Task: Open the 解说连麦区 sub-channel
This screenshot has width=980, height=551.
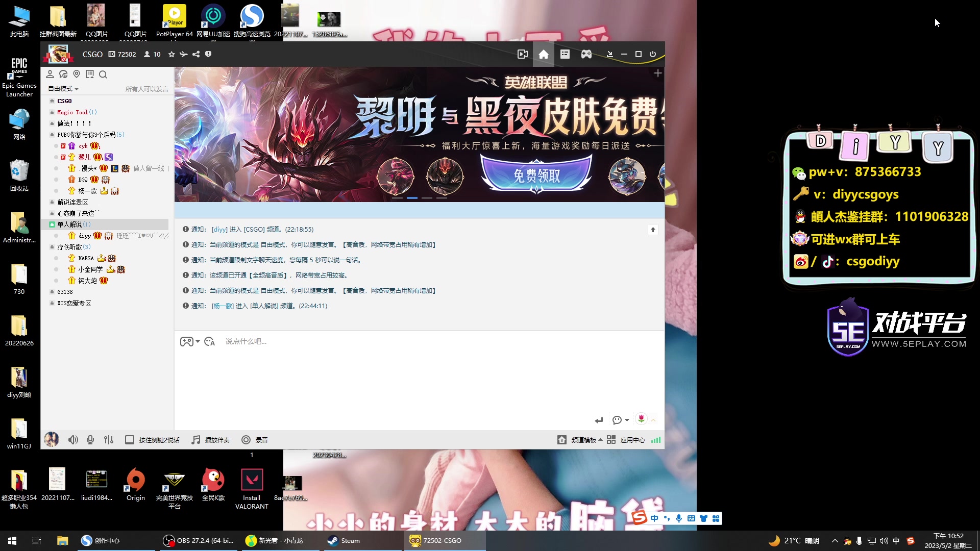Action: tap(72, 202)
